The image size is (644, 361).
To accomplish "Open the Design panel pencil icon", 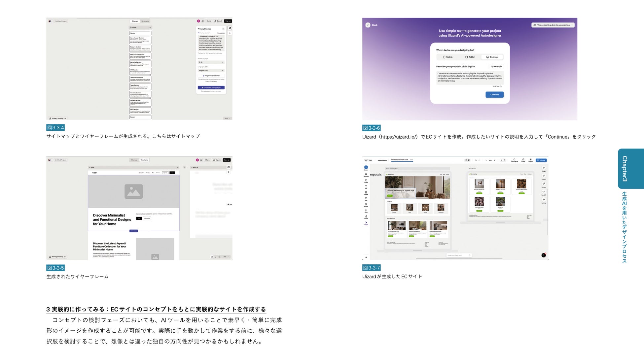I will pyautogui.click(x=544, y=168).
